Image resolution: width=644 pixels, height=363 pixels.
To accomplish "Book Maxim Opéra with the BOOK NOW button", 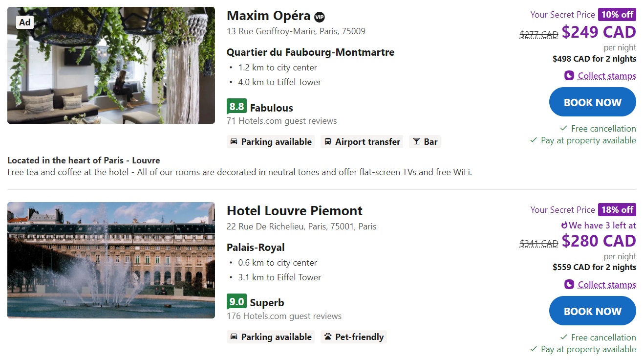I will [x=592, y=102].
